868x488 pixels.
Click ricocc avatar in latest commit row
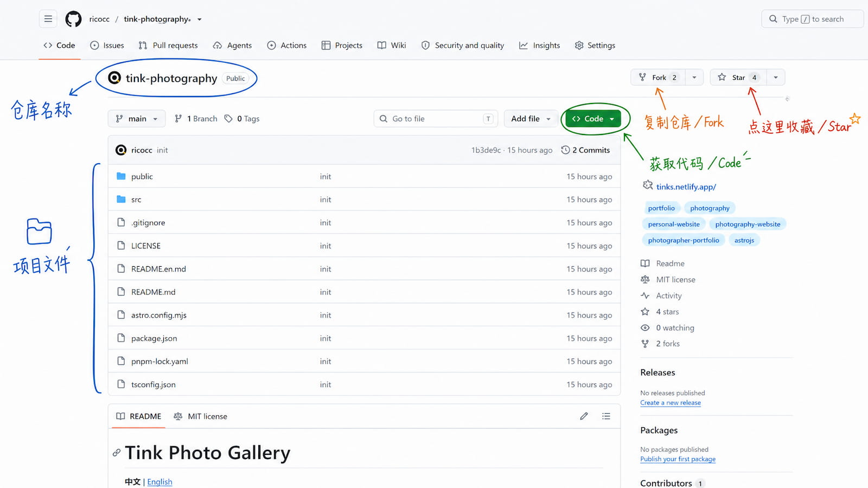pyautogui.click(x=121, y=150)
